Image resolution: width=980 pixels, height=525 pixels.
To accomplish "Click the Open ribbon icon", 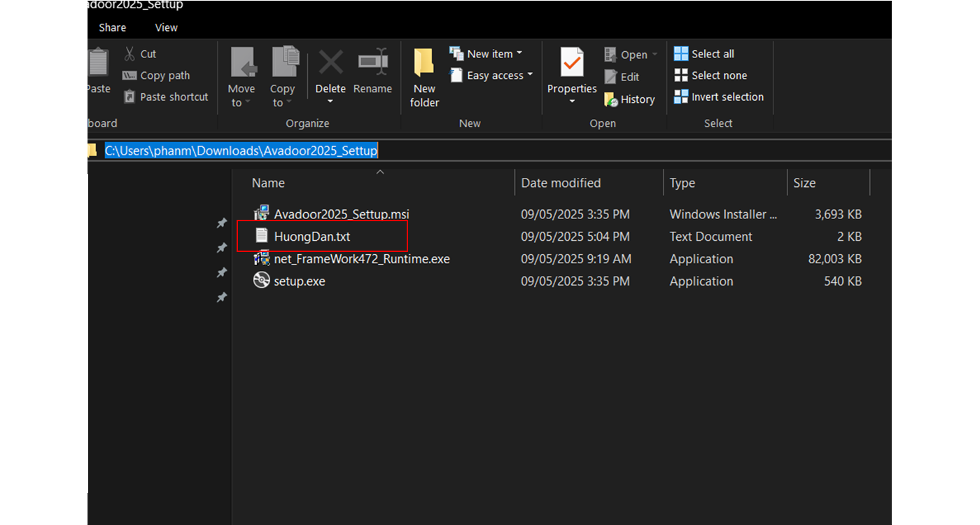I will pos(610,55).
